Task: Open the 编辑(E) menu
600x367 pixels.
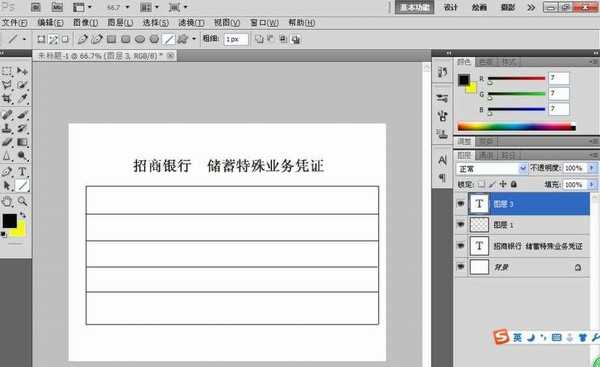Action: [50, 23]
